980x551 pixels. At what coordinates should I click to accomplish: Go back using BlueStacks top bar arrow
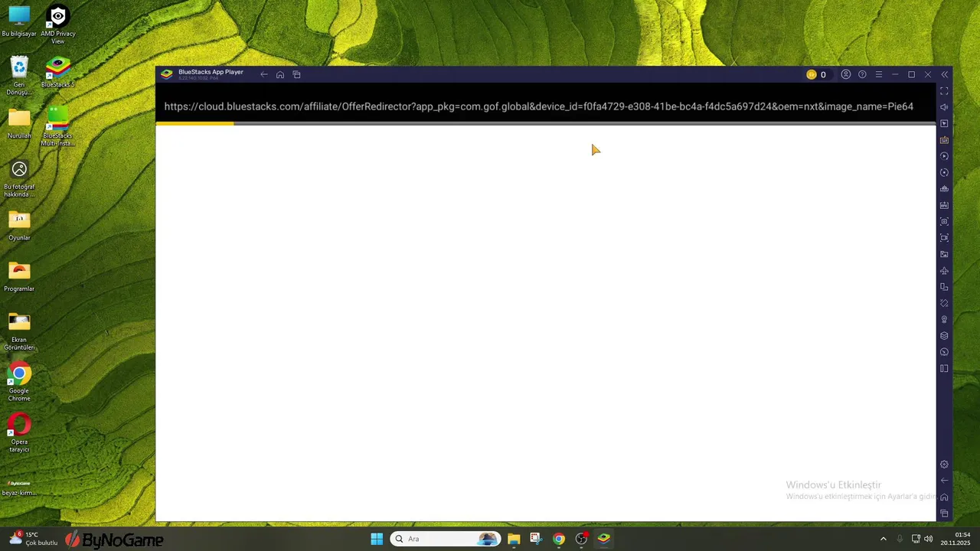pyautogui.click(x=264, y=74)
